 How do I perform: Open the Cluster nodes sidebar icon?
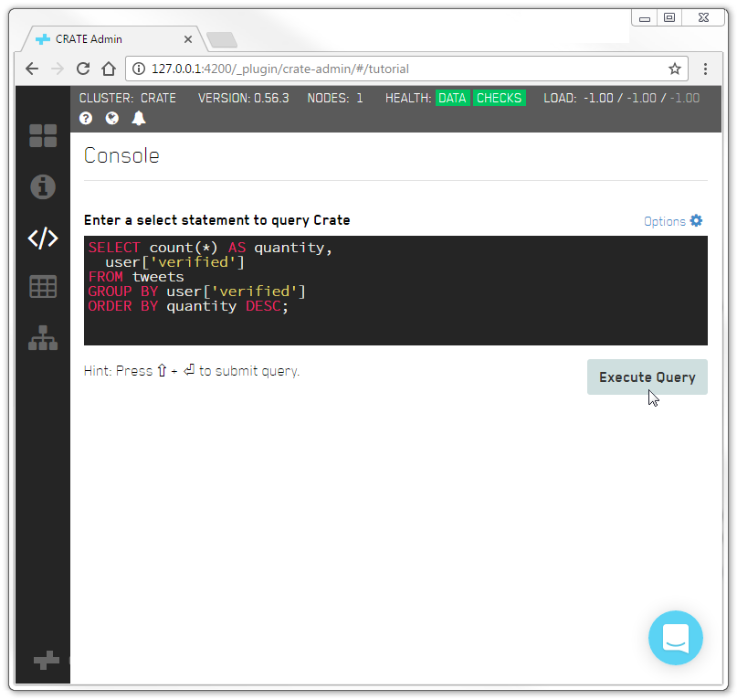[x=43, y=338]
